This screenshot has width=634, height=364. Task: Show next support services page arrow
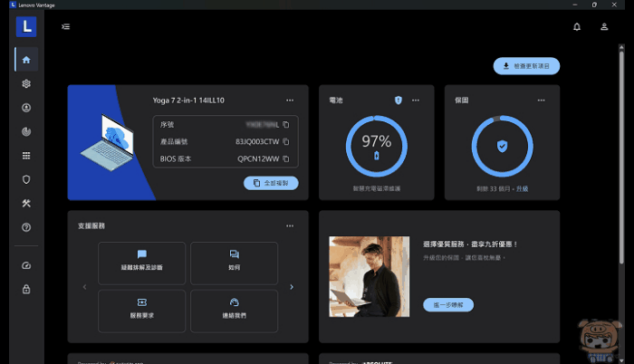(x=292, y=287)
